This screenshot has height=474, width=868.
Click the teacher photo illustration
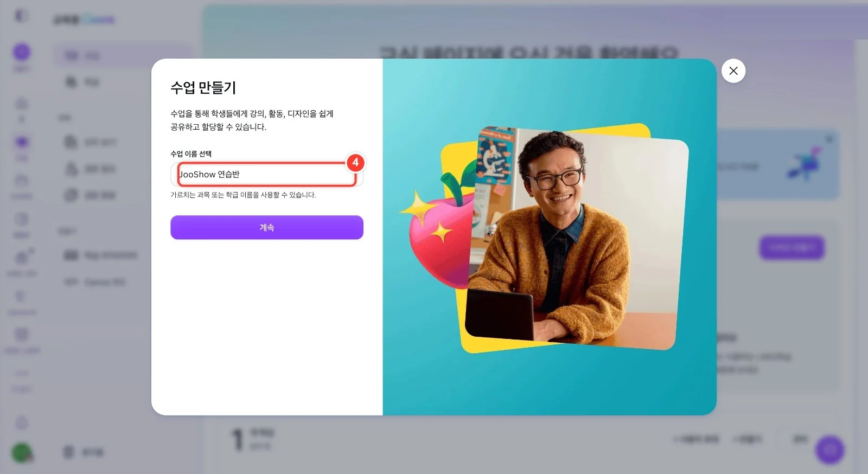[x=576, y=239]
